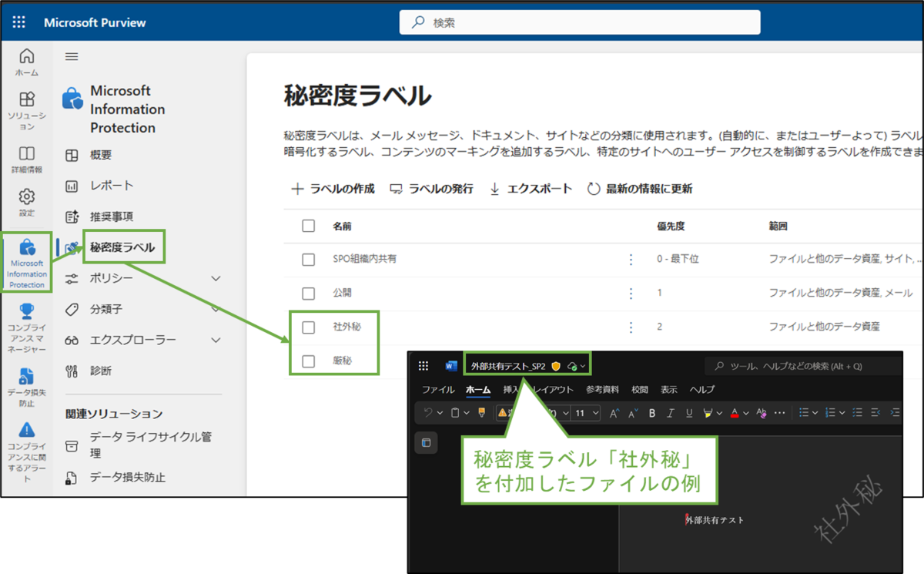The image size is (924, 574).
Task: Open Word ヘルプ tab
Action: 702,390
